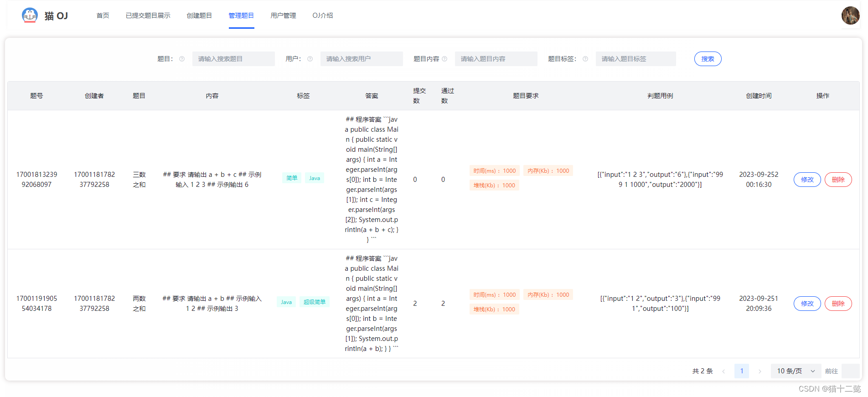Click the 创建时间 column header
868x397 pixels.
click(759, 96)
